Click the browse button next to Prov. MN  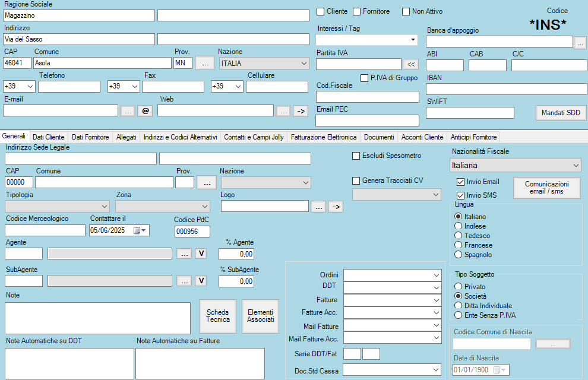pos(204,63)
